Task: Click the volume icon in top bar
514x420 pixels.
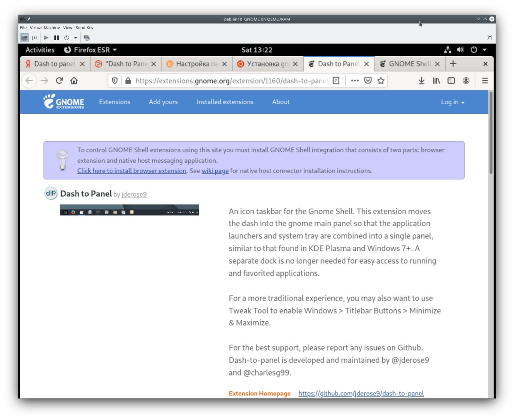Action: point(460,50)
